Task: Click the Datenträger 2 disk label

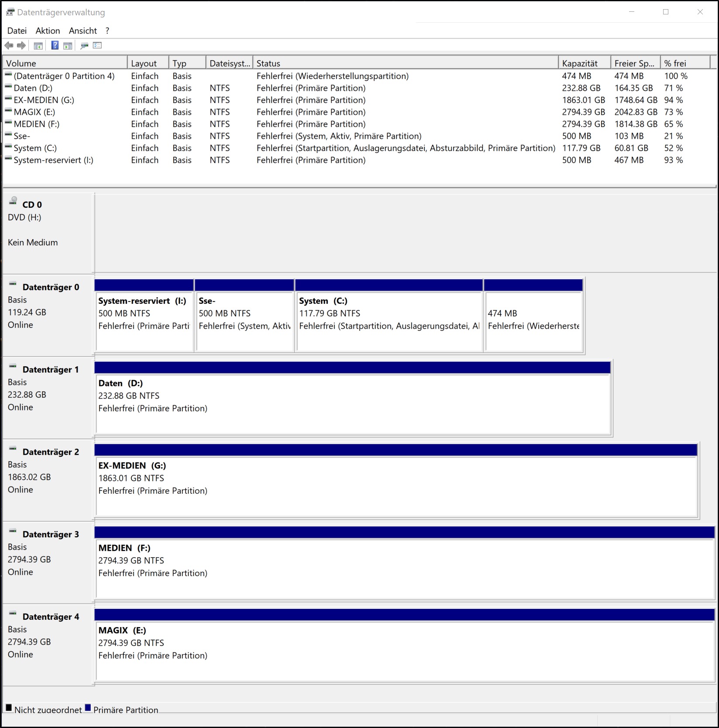Action: (x=51, y=452)
